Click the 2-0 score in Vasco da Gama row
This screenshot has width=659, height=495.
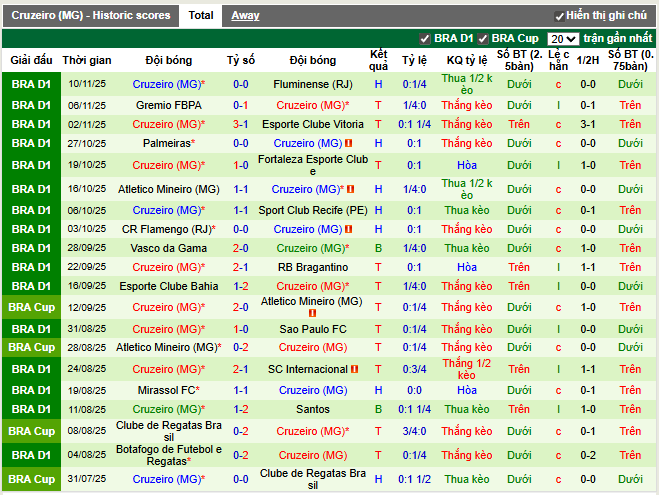[x=241, y=248]
